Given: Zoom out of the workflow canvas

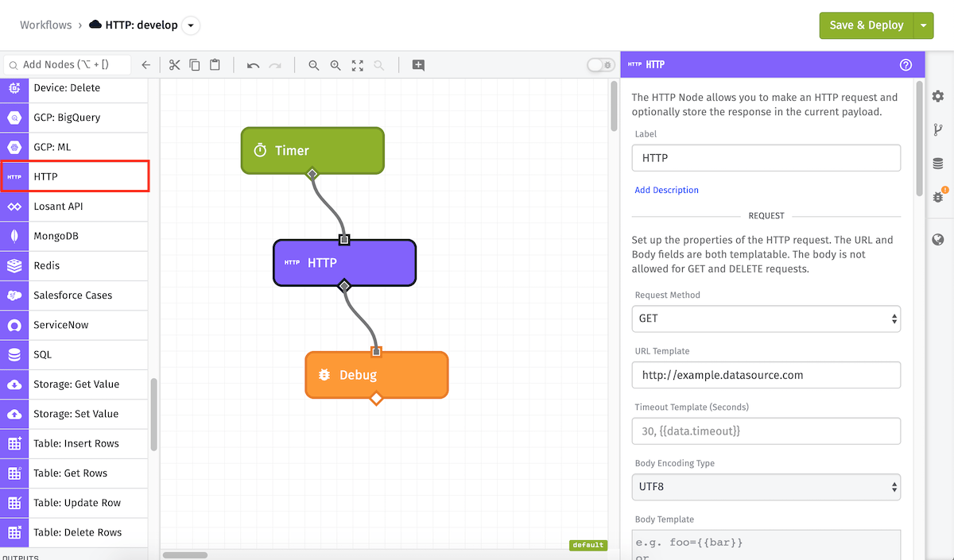Looking at the screenshot, I should tap(314, 65).
